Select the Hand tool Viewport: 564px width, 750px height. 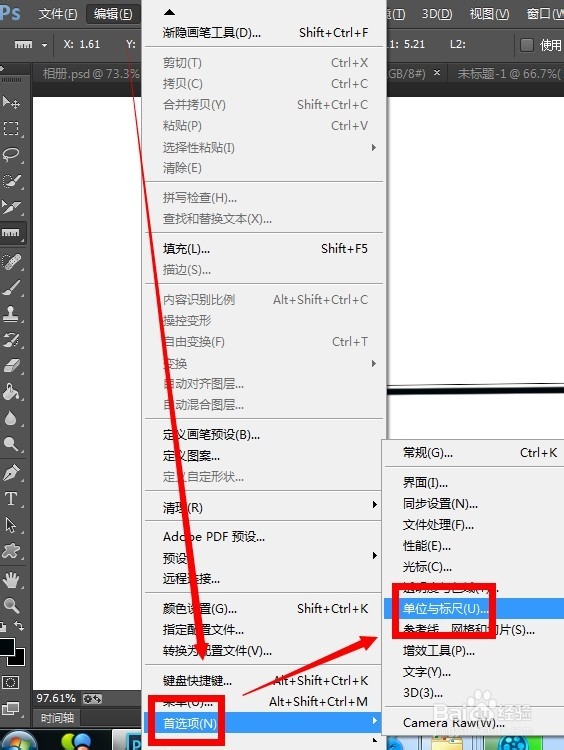tap(11, 580)
